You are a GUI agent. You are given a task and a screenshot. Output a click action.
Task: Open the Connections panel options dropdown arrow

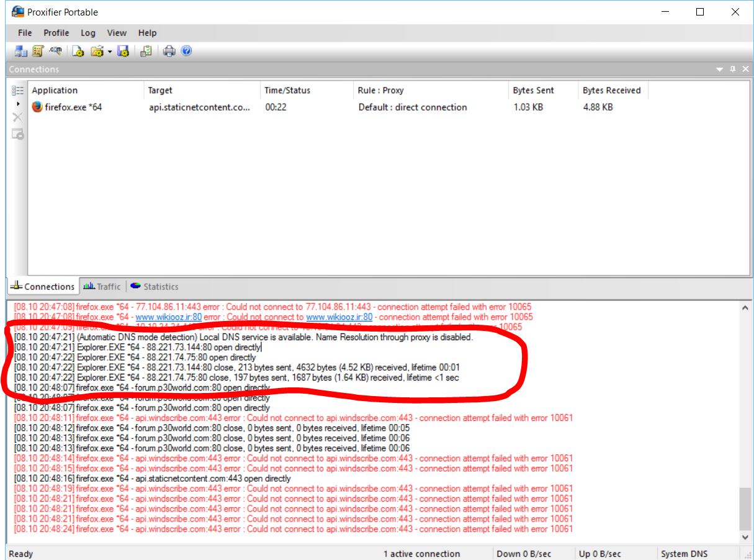(720, 70)
